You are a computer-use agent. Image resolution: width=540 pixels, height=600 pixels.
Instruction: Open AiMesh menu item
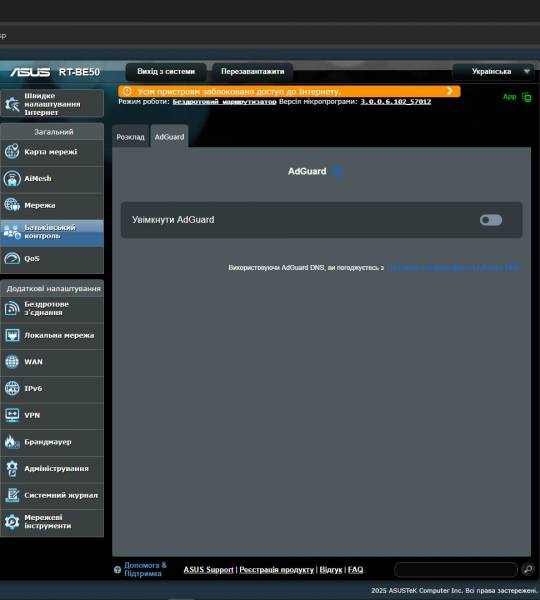[52, 179]
